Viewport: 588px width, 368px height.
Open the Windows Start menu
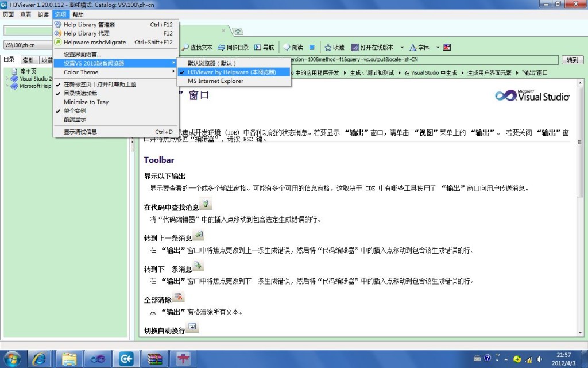point(12,359)
